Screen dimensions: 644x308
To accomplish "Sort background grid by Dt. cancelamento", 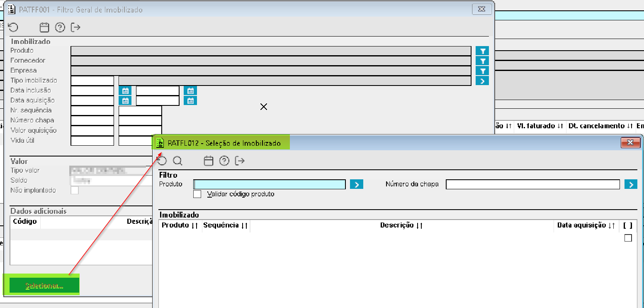I will pyautogui.click(x=600, y=126).
